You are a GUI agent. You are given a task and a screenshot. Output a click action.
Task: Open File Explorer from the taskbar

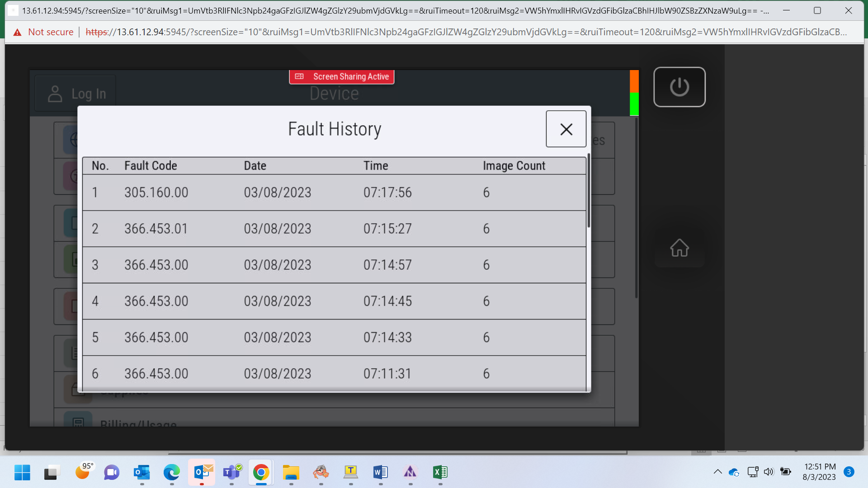click(x=291, y=473)
